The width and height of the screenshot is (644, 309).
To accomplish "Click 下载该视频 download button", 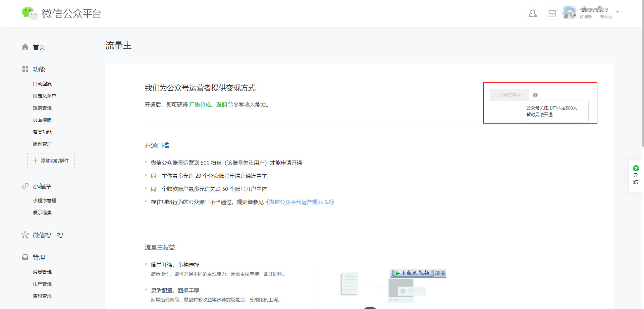I will pyautogui.click(x=413, y=273).
